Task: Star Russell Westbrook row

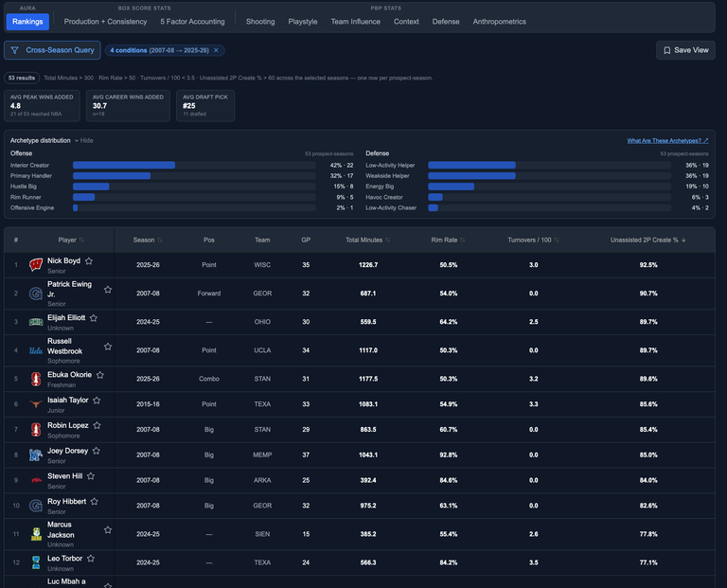Action: [x=108, y=347]
